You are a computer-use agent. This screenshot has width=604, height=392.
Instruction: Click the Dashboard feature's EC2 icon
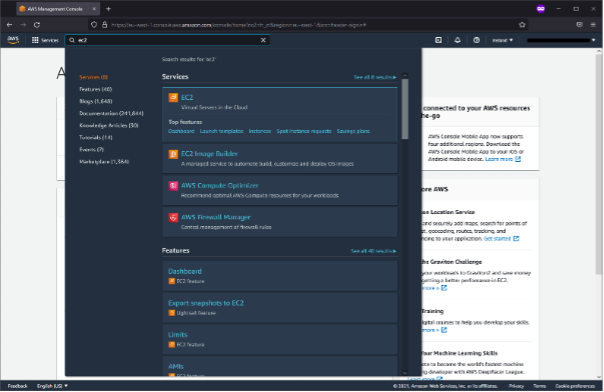[x=172, y=281]
